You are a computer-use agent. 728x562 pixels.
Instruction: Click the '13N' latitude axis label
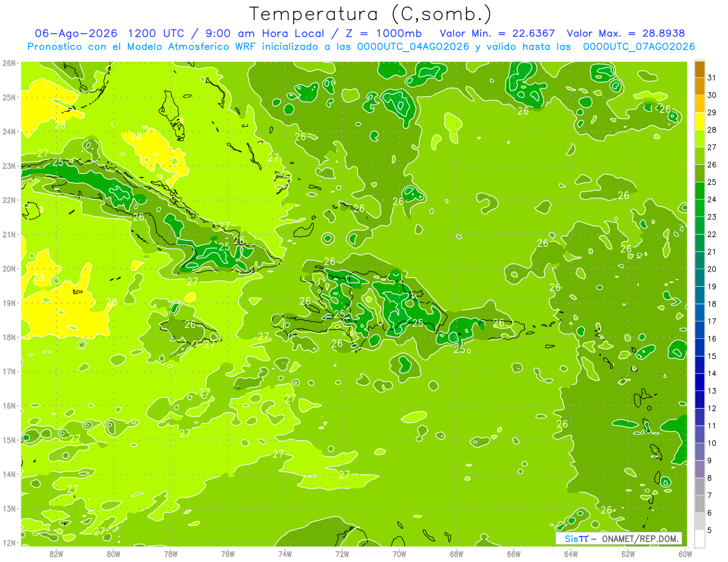[x=8, y=508]
